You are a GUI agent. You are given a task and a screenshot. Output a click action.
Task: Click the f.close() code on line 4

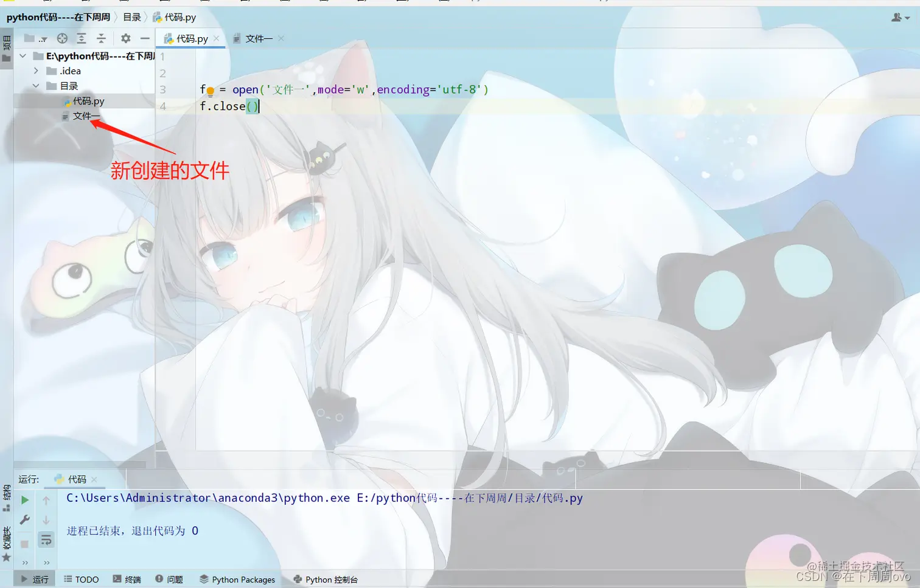tap(229, 106)
